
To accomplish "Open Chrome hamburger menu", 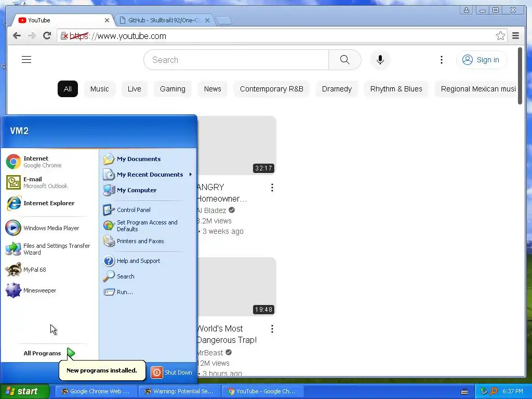I will coord(515,36).
